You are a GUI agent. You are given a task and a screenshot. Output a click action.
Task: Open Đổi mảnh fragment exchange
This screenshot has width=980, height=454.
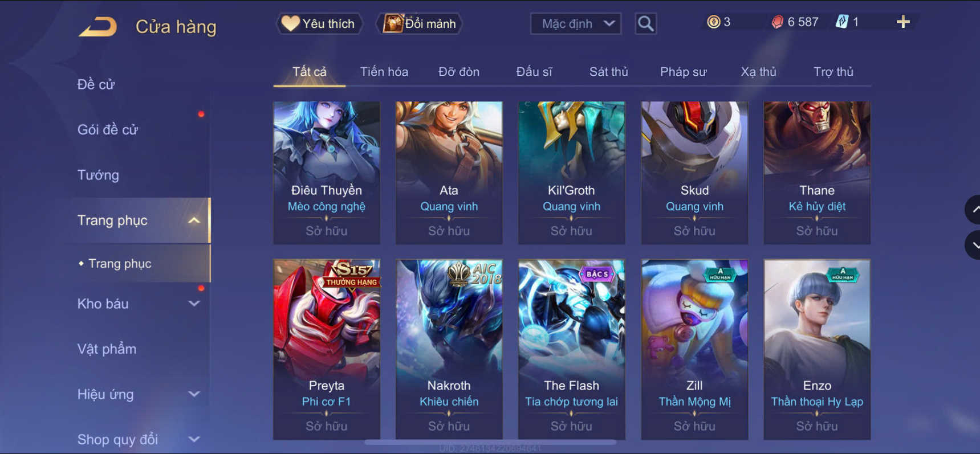point(419,23)
